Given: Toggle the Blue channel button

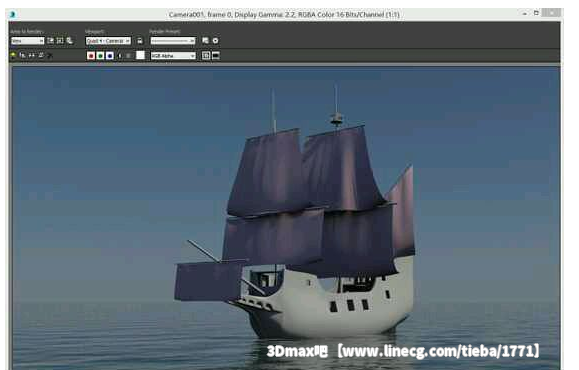Looking at the screenshot, I should pyautogui.click(x=110, y=56).
